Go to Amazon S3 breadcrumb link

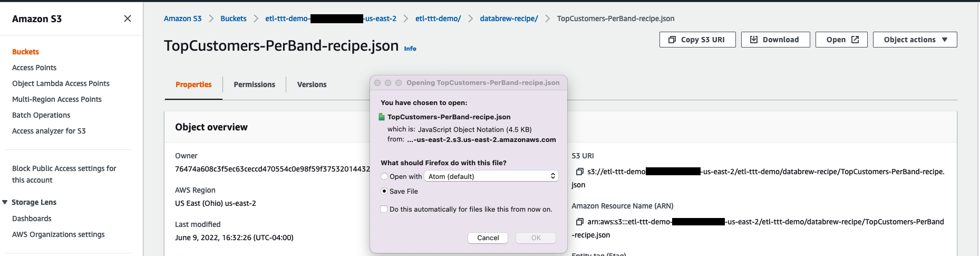(x=182, y=18)
